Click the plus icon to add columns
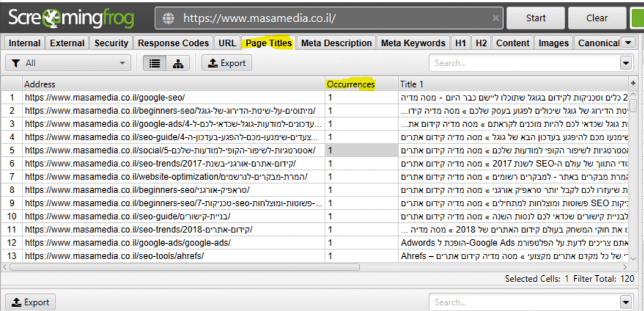 633,83
